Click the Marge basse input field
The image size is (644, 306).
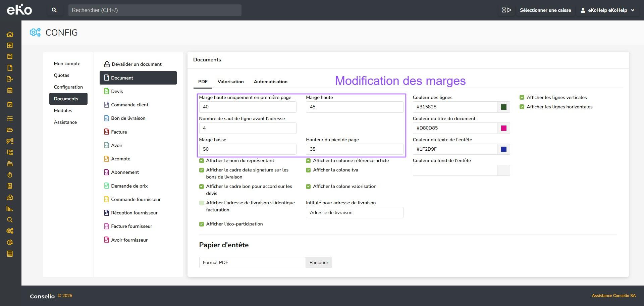tap(248, 149)
